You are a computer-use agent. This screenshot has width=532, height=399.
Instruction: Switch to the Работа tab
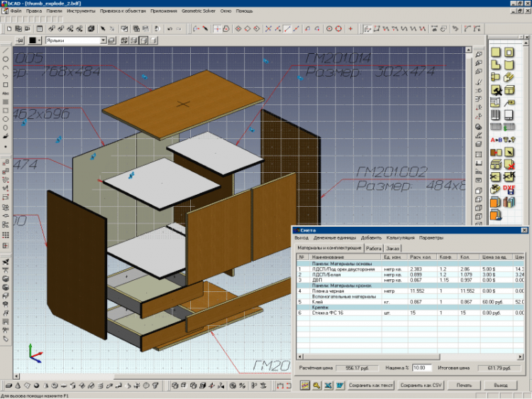point(374,249)
